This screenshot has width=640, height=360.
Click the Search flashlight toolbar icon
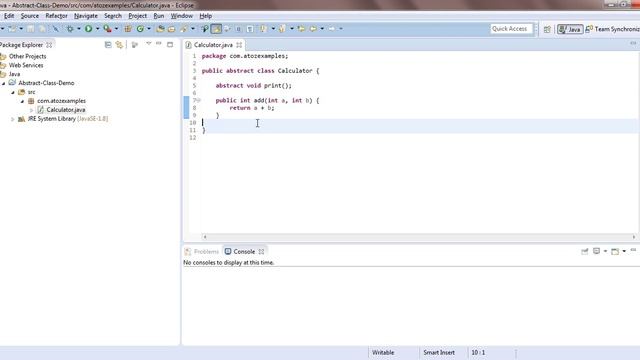tap(184, 29)
